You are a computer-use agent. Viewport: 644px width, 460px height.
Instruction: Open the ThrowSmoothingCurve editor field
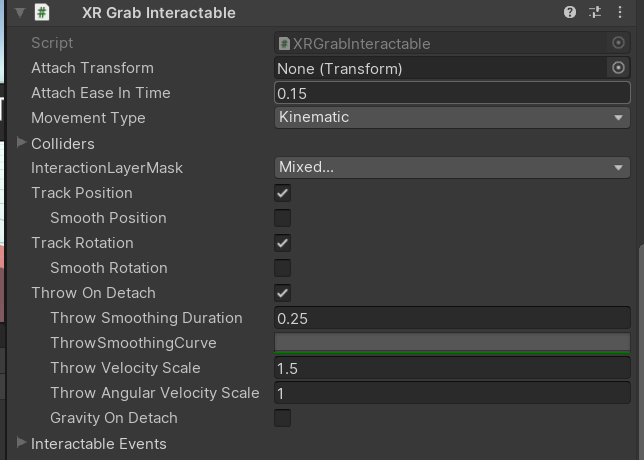pyautogui.click(x=452, y=343)
